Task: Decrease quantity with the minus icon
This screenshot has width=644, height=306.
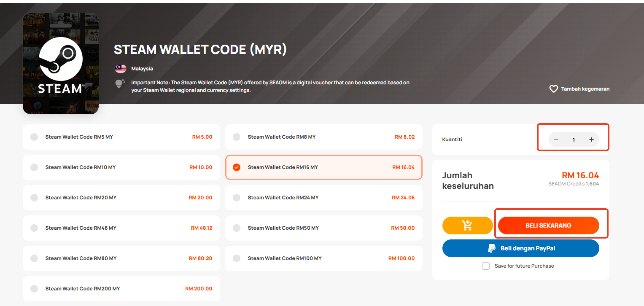Action: click(x=556, y=140)
